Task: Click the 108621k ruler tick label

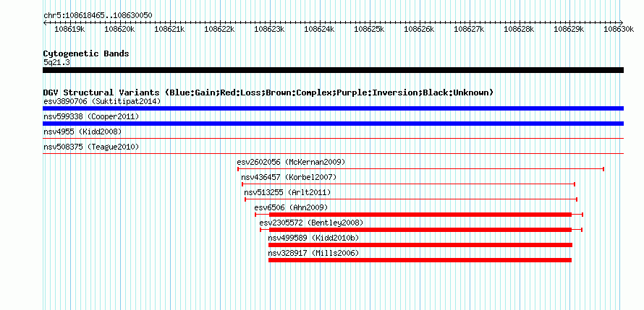Action: 169,29
